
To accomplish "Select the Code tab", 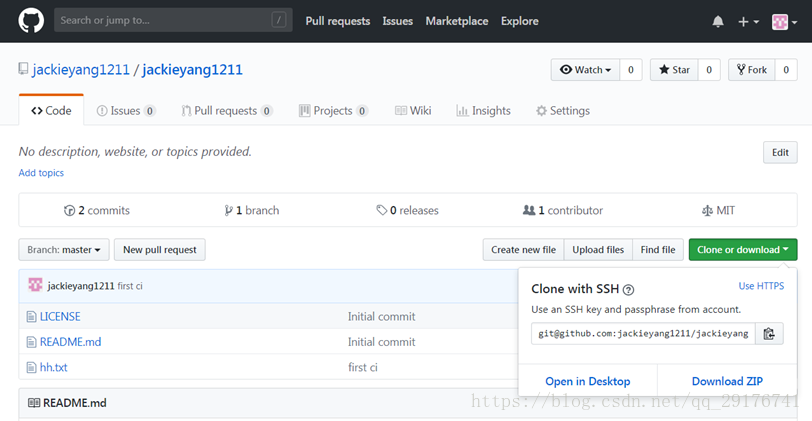I will 51,110.
